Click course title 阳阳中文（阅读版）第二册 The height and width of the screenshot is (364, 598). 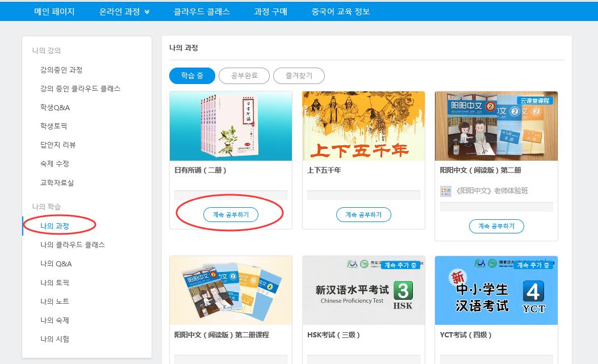click(x=480, y=170)
